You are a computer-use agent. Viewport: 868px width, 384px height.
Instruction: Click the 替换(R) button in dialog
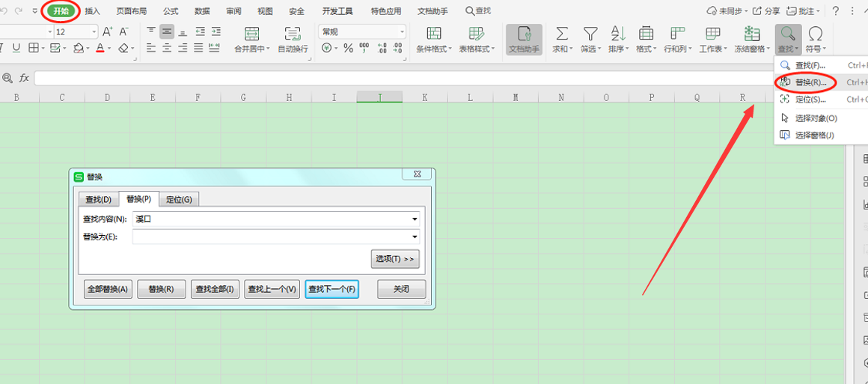coord(161,289)
